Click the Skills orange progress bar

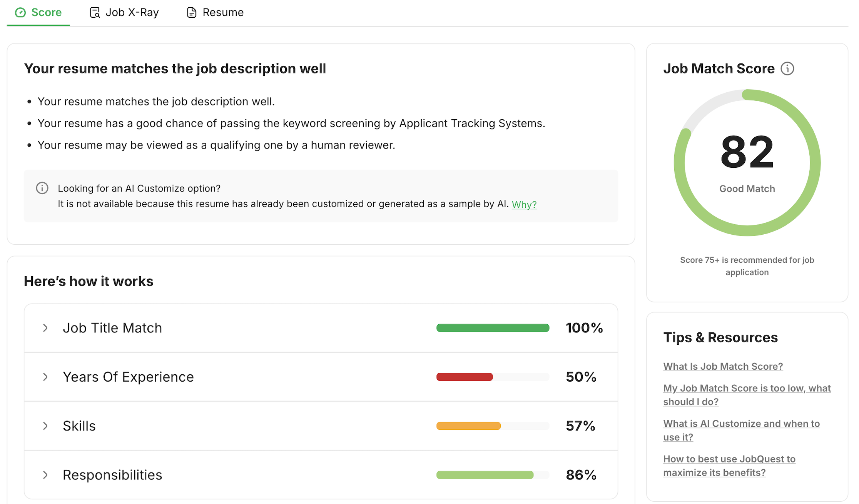click(468, 426)
